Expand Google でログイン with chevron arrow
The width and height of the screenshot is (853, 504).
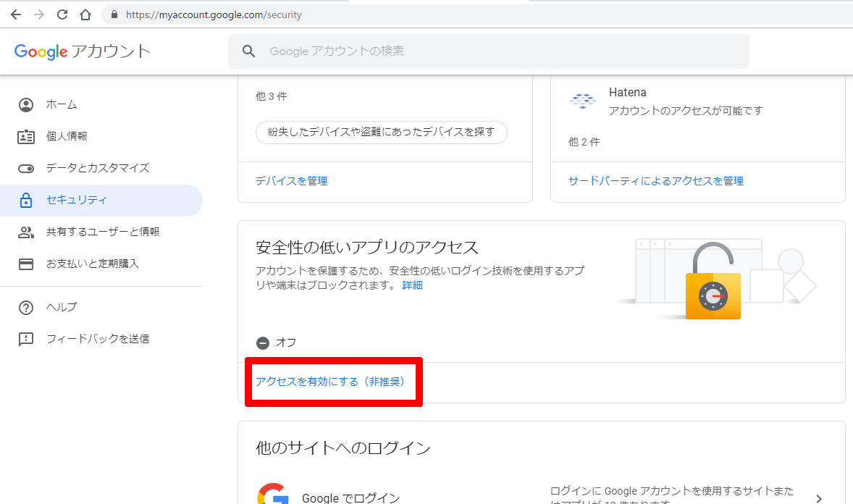819,498
